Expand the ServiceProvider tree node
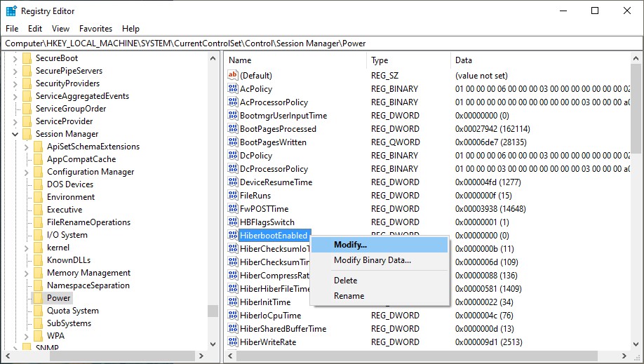The image size is (644, 364). (x=15, y=121)
